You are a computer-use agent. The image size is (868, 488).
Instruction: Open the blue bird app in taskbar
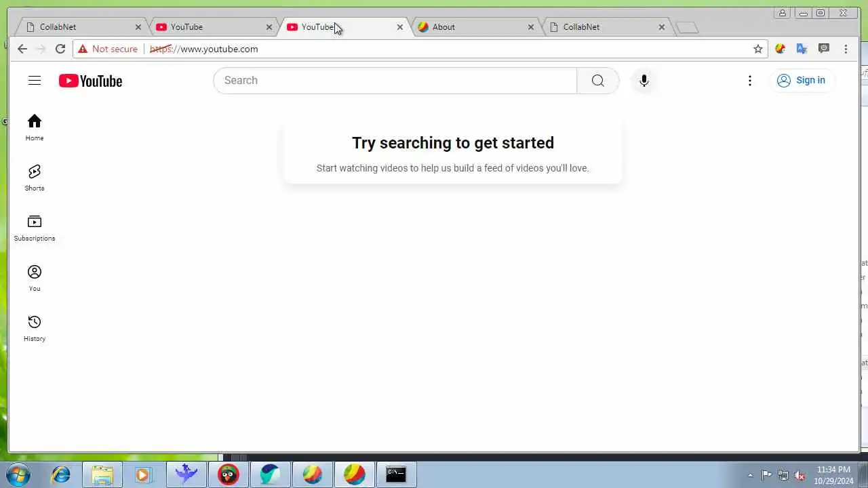(x=186, y=474)
